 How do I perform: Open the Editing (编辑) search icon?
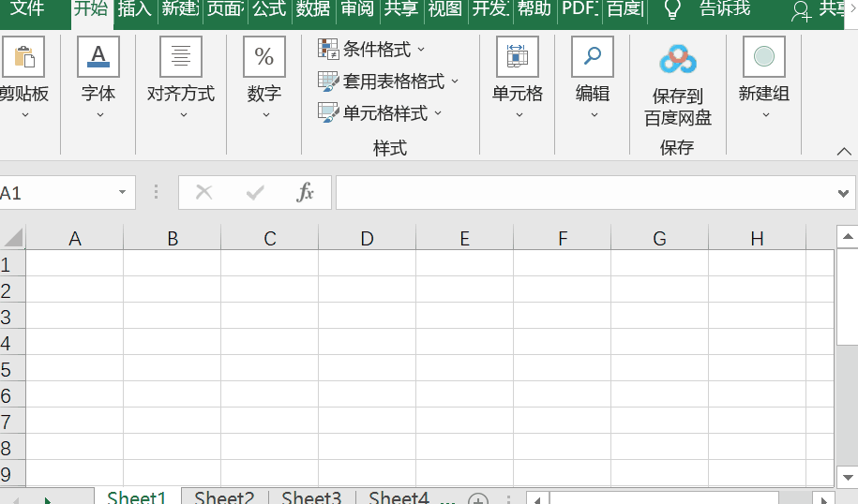point(593,57)
